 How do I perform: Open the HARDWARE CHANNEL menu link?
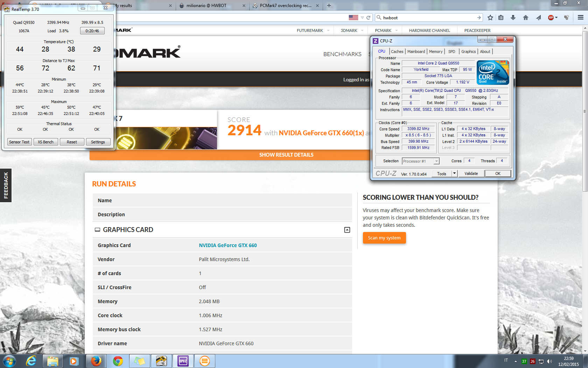(429, 30)
